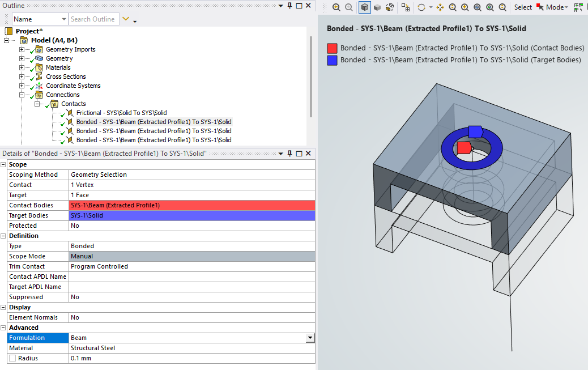Image resolution: width=588 pixels, height=370 pixels.
Task: Select Frictional - SYS\Solid To SYS\Solid contact
Action: (121, 113)
